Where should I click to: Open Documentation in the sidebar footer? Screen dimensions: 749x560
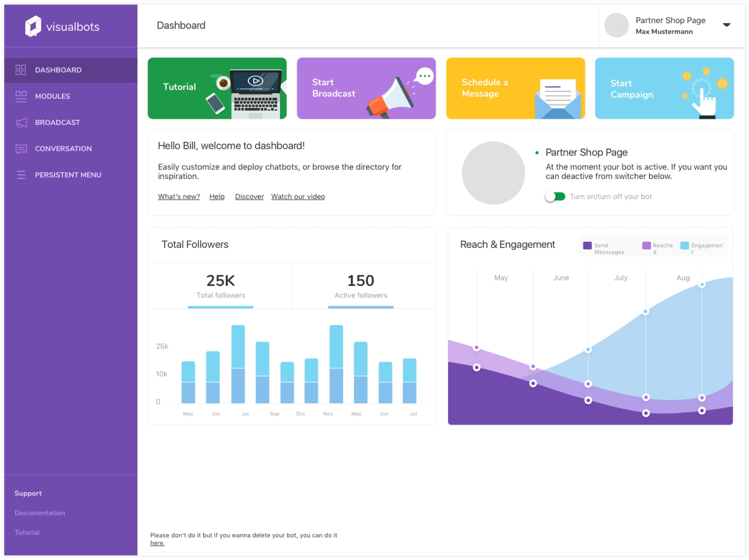pos(40,513)
